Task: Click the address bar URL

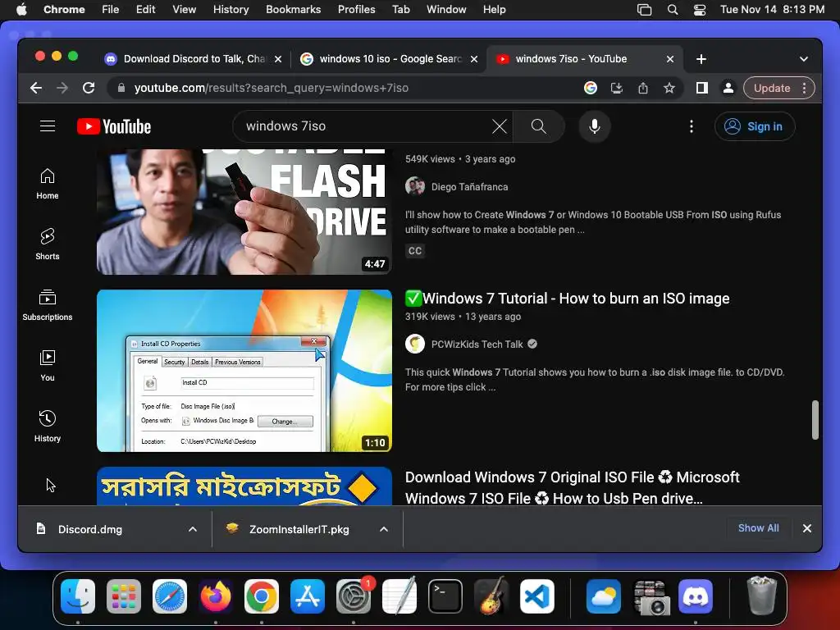Action: pos(271,88)
